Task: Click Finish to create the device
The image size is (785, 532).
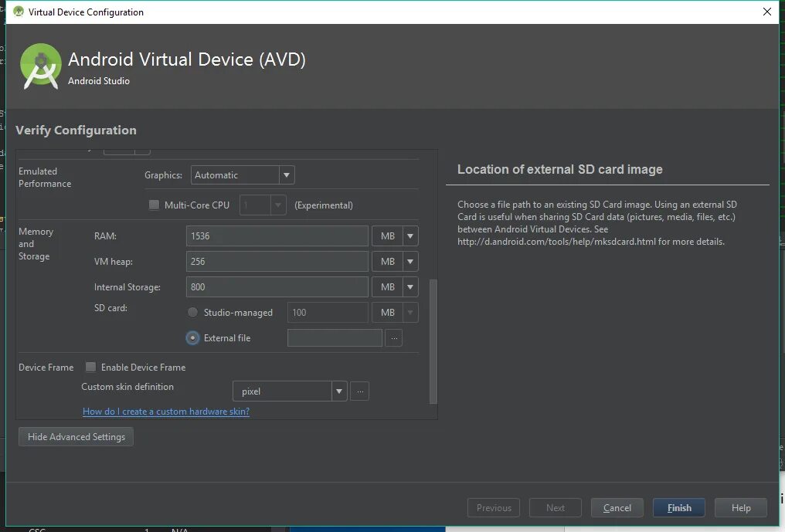Action: pyautogui.click(x=679, y=507)
